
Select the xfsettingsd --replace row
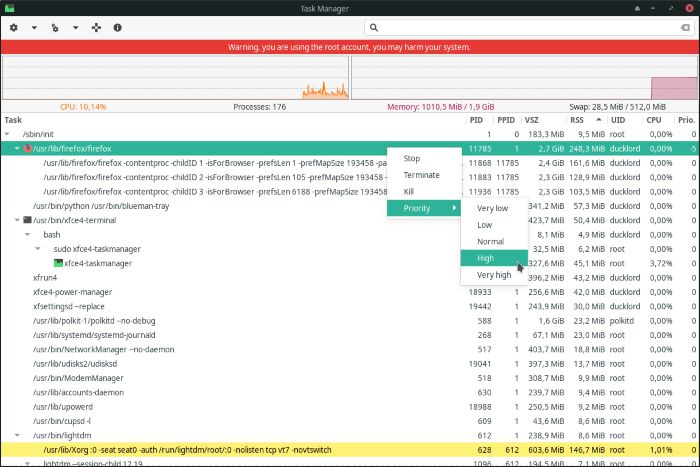(x=350, y=306)
